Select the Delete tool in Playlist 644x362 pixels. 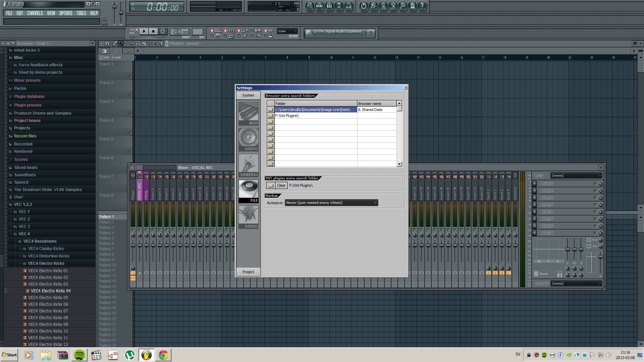coord(126,43)
